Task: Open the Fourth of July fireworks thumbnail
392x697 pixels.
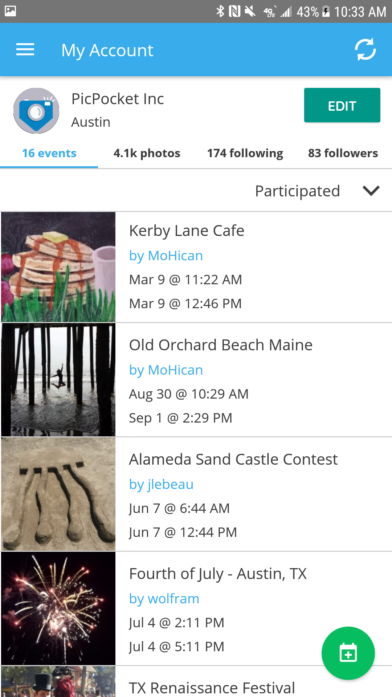Action: point(58,608)
